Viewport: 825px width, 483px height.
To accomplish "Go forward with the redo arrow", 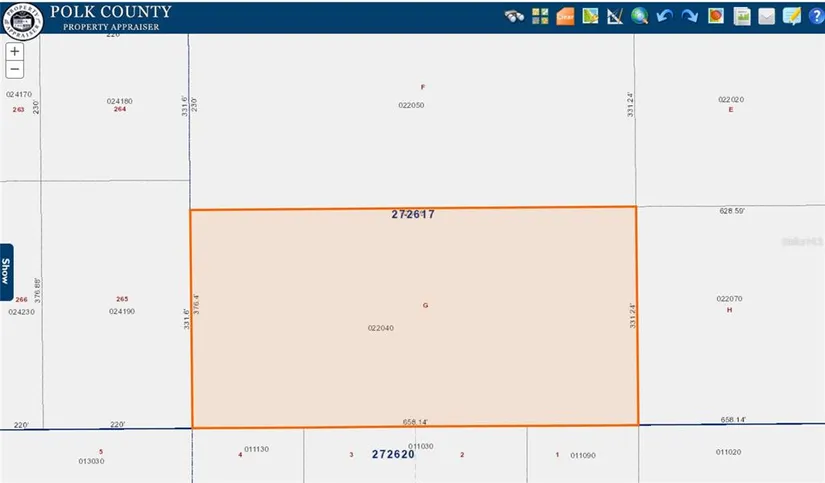I will (x=689, y=16).
